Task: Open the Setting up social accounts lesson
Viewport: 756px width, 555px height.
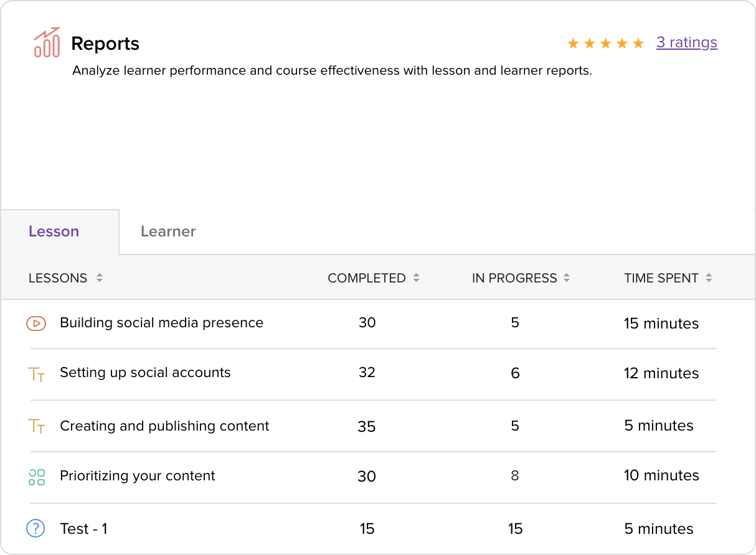Action: click(145, 373)
